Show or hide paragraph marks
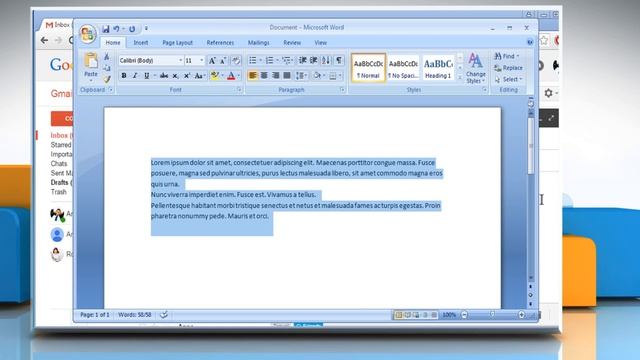The width and height of the screenshot is (640, 360). tap(339, 60)
